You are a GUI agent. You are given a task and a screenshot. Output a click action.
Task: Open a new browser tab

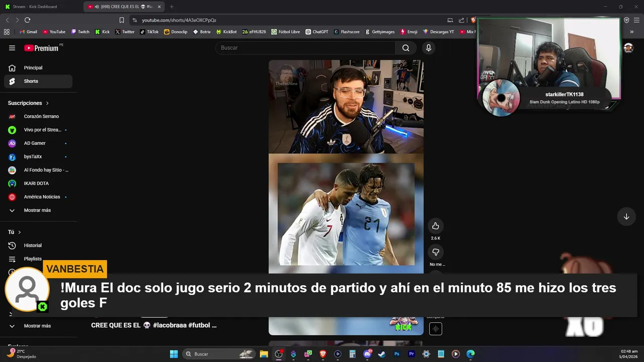172,7
